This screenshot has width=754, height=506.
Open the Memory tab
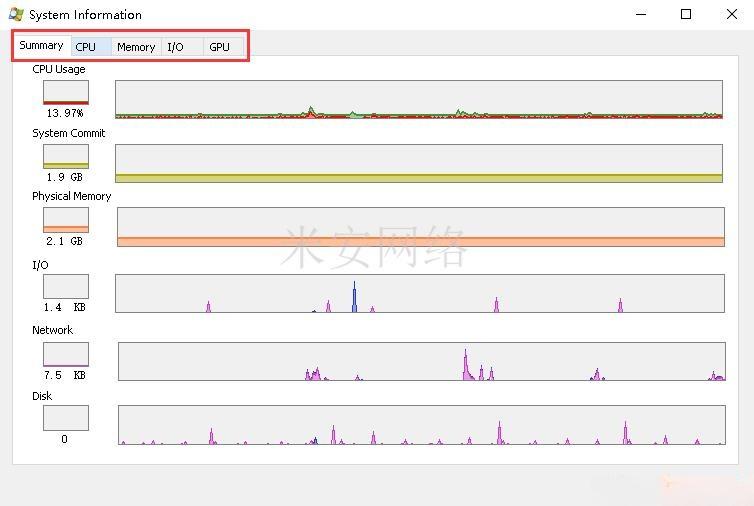point(136,47)
